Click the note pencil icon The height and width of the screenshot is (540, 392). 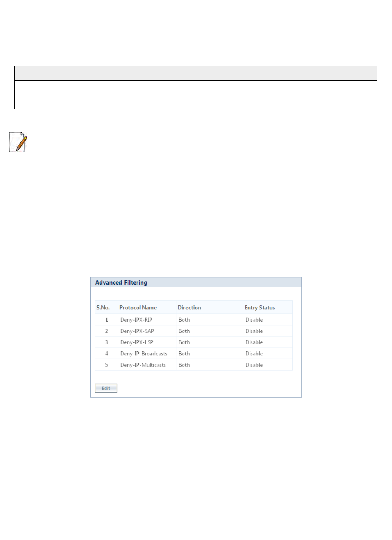tap(18, 142)
